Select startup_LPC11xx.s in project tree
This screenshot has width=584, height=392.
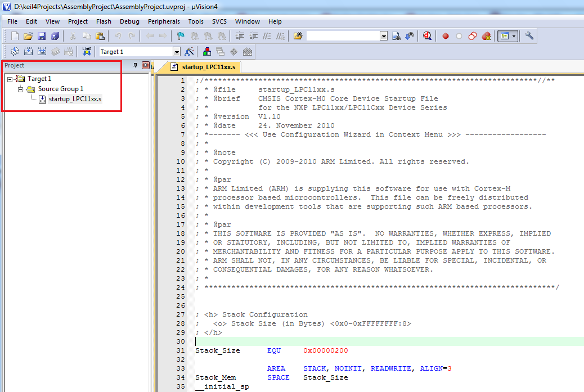click(75, 99)
